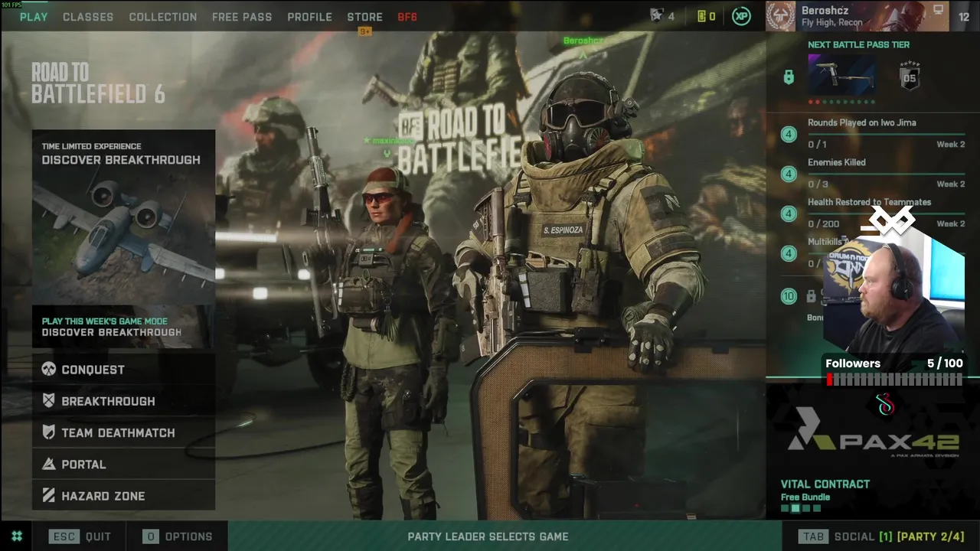The image size is (980, 551).
Task: Click reward badge beside Rounds Played on Iwo Jima
Action: click(x=789, y=135)
